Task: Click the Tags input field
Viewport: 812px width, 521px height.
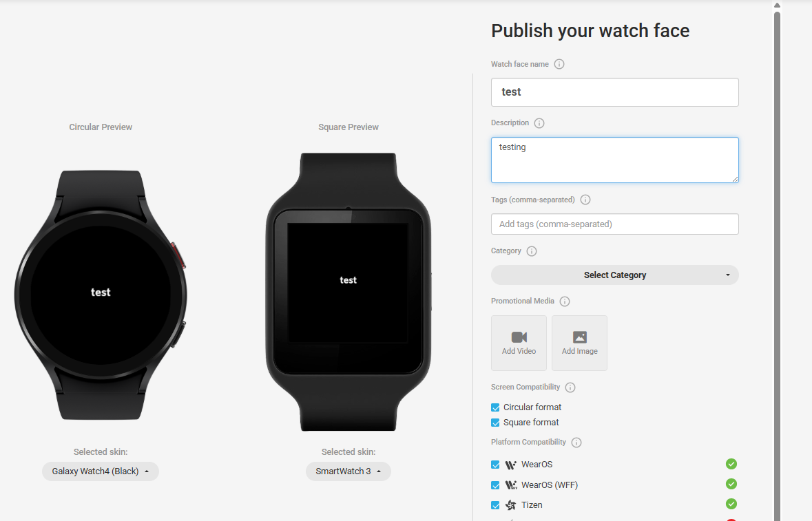Action: point(615,224)
